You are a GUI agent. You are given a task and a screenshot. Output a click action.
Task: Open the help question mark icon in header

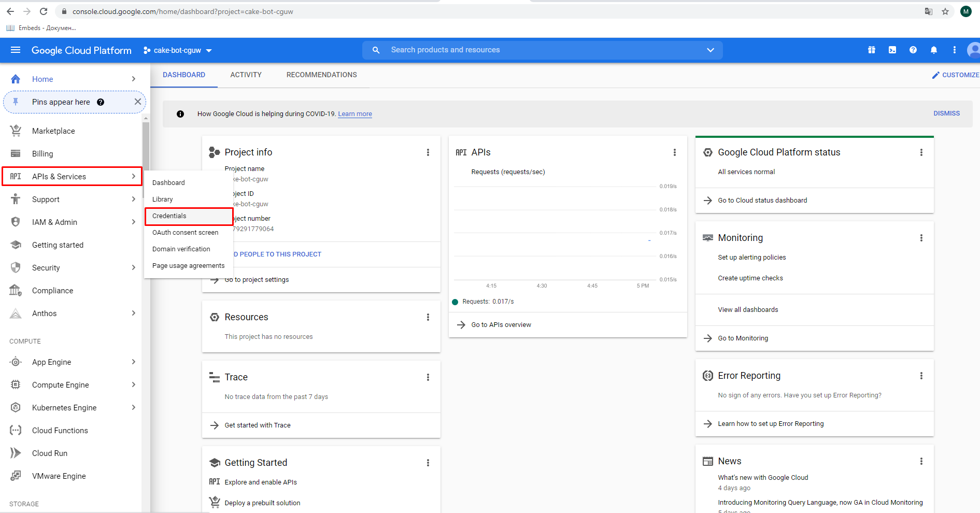[913, 50]
